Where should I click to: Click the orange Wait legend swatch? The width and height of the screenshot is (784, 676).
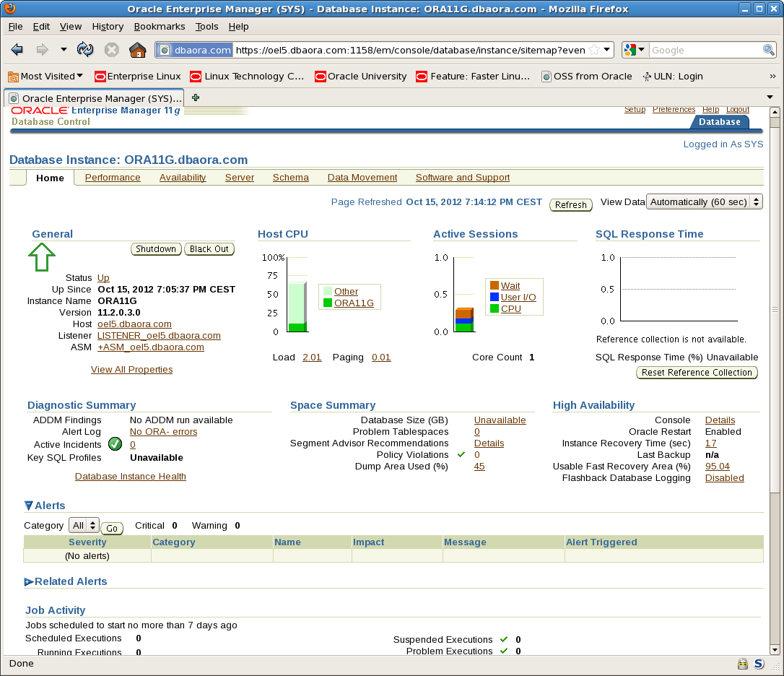(494, 285)
